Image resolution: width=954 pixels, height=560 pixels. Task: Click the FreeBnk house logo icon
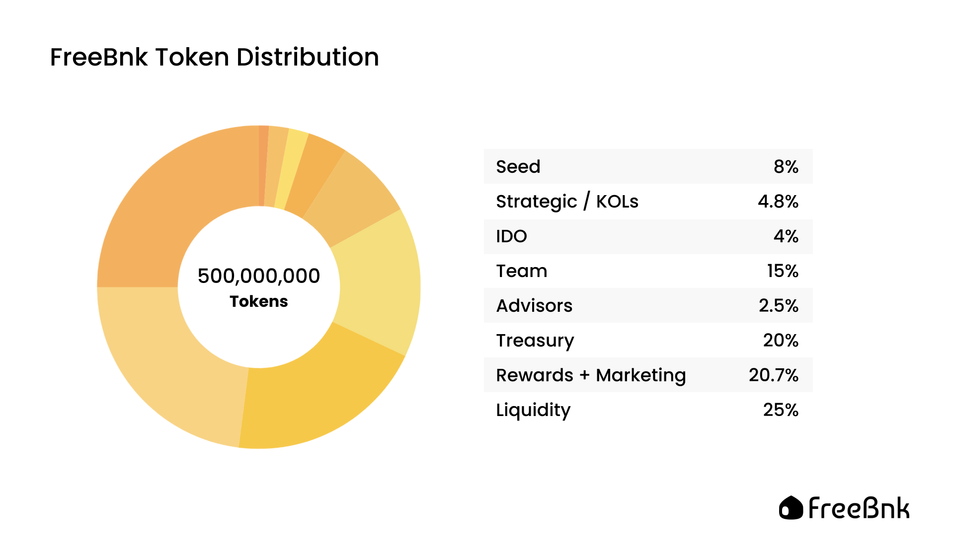tap(791, 508)
